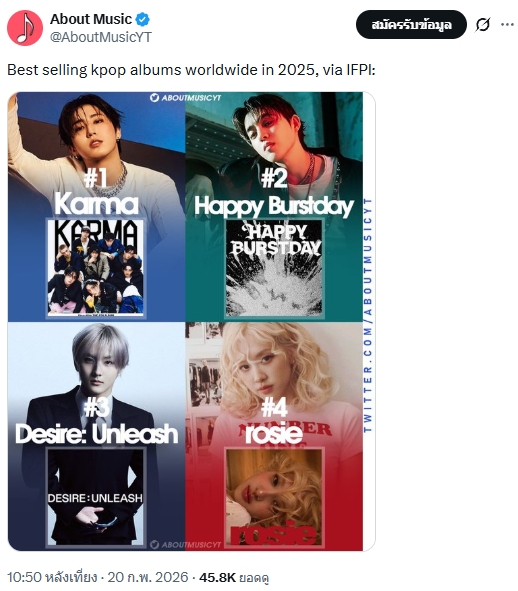Screen dimensions: 518x591
Task: Open the #1 Karma image panel
Action: [x=97, y=207]
